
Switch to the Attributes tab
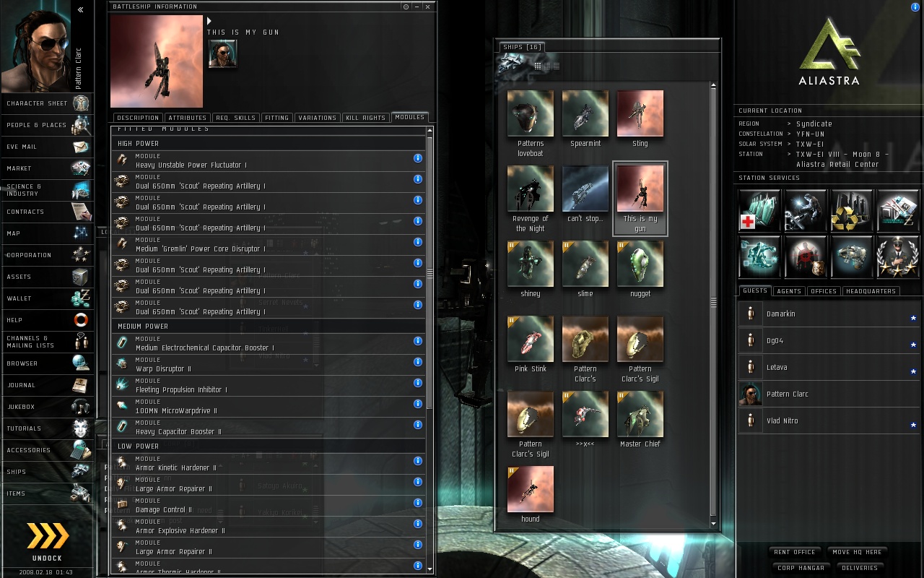(x=188, y=118)
